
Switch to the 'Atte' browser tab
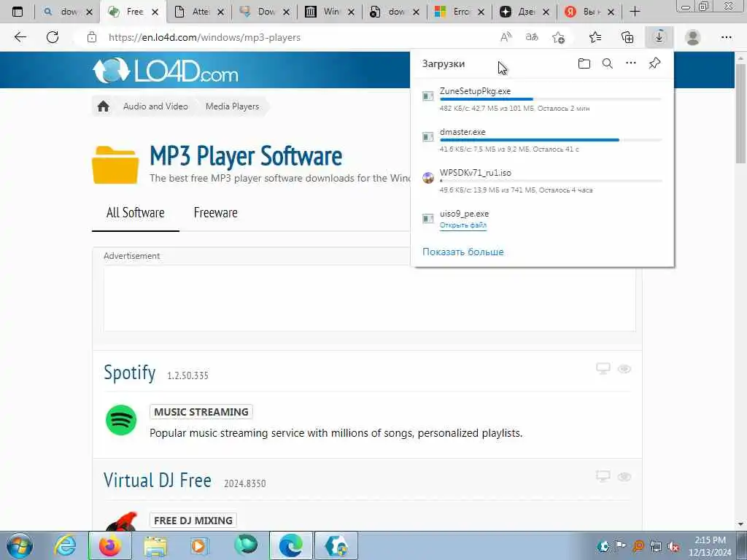(x=199, y=12)
